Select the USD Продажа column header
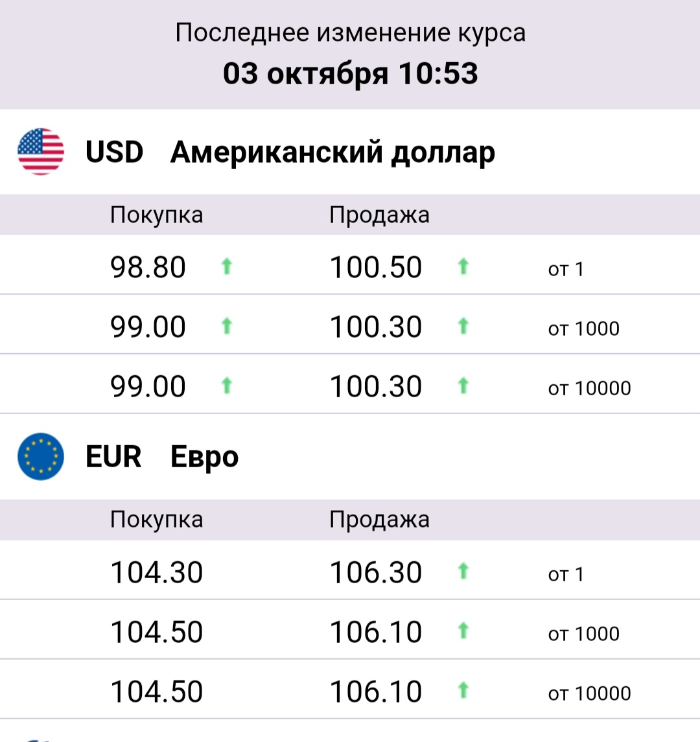The image size is (700, 742). click(x=380, y=215)
